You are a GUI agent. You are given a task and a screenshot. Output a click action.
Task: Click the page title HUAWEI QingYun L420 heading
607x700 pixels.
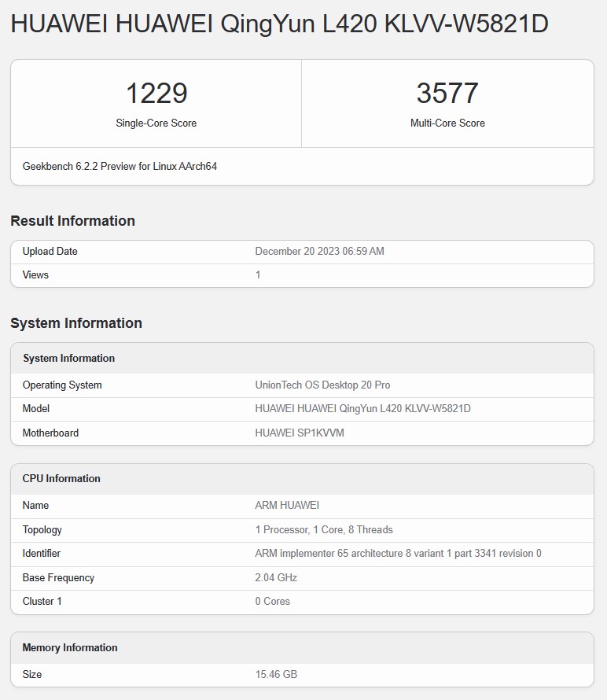pyautogui.click(x=279, y=24)
